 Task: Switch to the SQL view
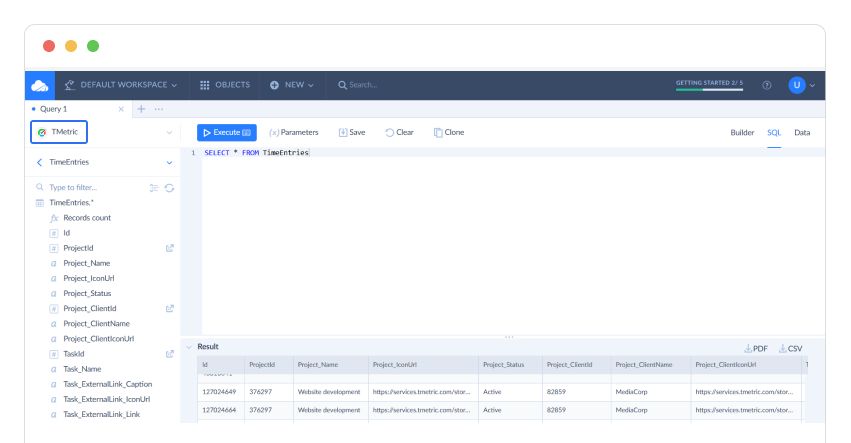774,132
